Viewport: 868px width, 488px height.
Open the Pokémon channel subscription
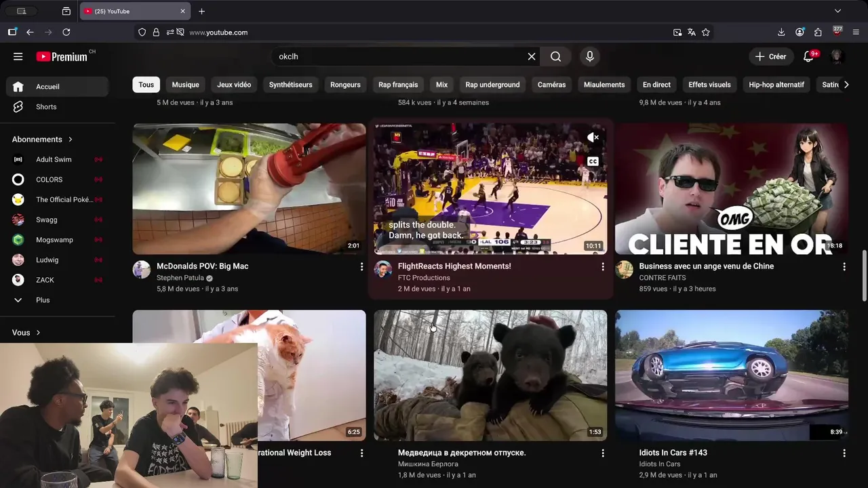pos(57,199)
